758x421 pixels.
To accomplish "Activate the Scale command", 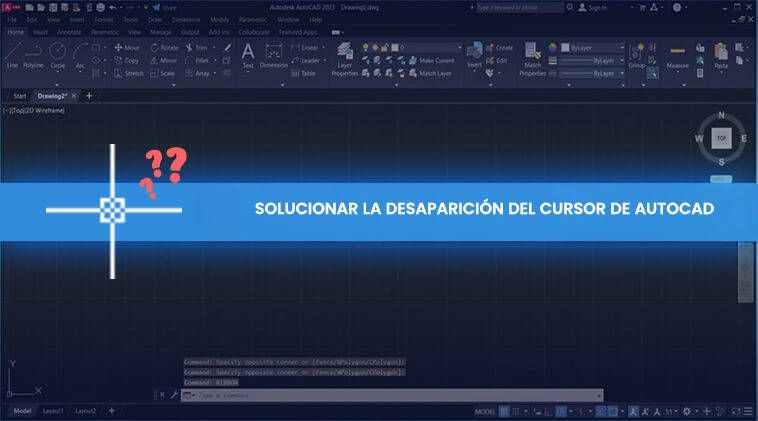I will (x=162, y=73).
